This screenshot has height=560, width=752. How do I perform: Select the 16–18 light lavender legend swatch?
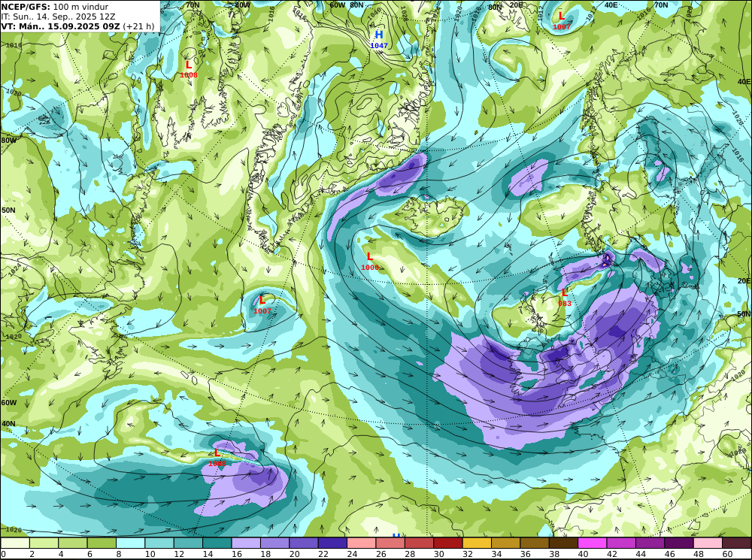pyautogui.click(x=246, y=543)
